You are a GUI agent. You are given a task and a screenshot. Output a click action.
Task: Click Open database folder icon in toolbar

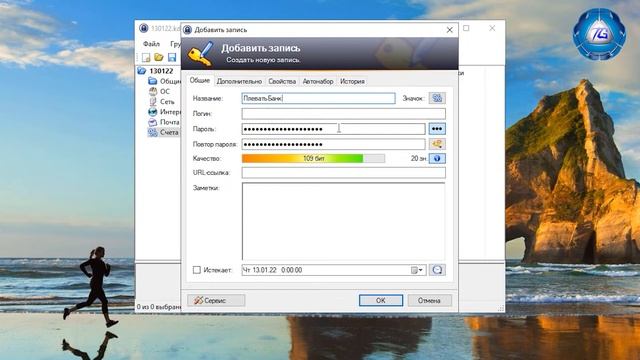(159, 57)
